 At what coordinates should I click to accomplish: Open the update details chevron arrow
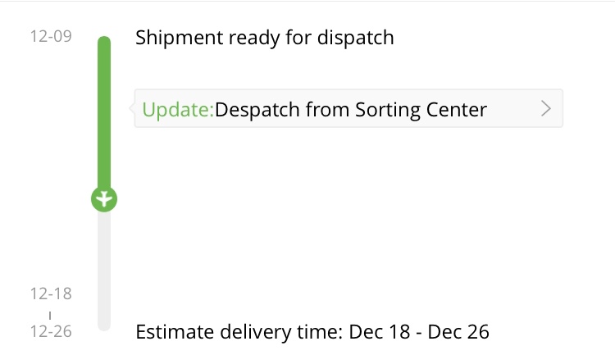[x=545, y=109]
